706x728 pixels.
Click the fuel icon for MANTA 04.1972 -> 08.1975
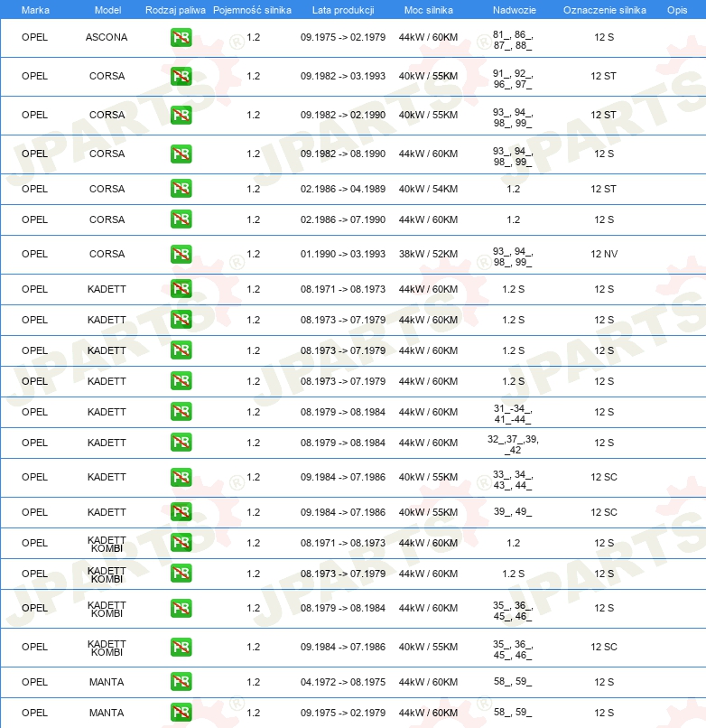pyautogui.click(x=181, y=682)
